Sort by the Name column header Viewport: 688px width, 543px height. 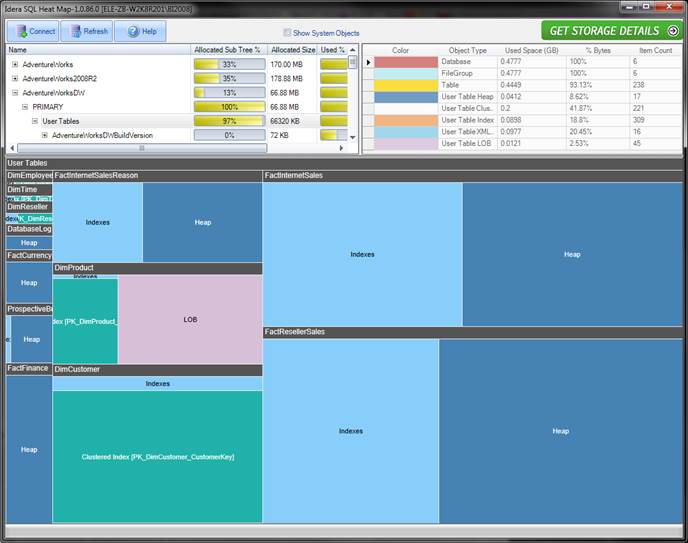[x=98, y=50]
